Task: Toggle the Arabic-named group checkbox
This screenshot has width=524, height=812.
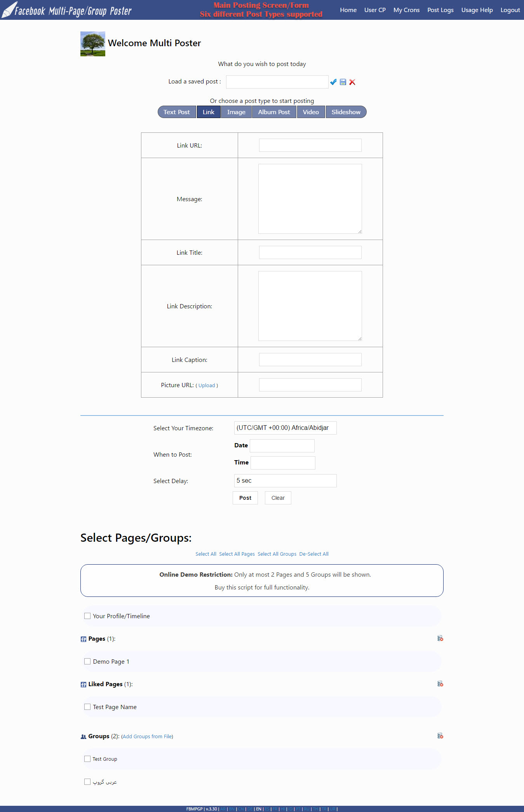Action: point(87,782)
